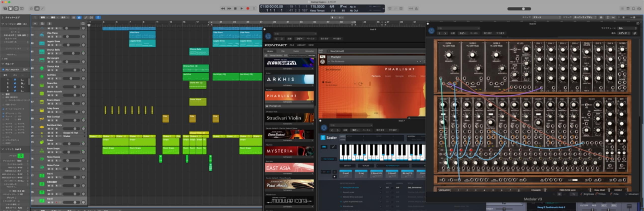Open the pencil Editors button in control bar
Screen dimensions: 644x211
point(43,9)
